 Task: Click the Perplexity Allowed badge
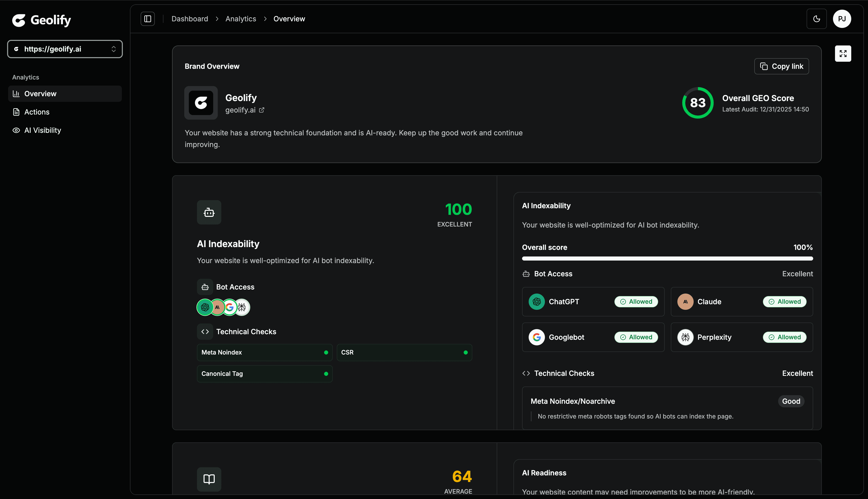click(784, 337)
